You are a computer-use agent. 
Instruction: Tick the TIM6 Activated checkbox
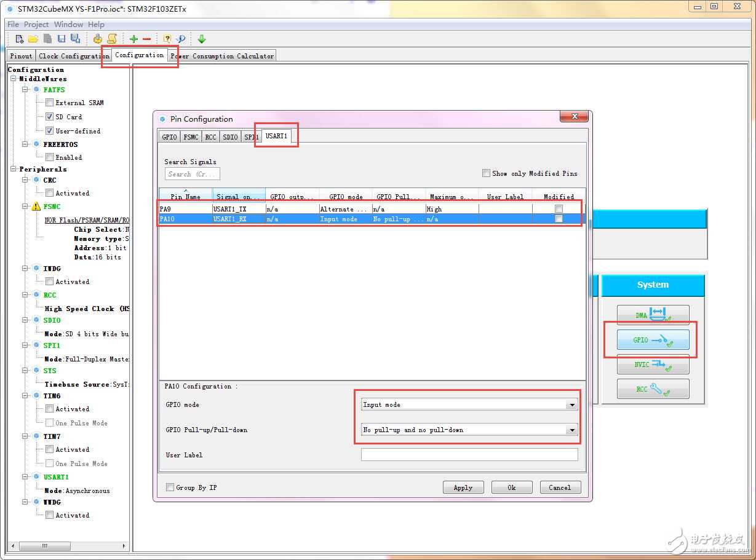tap(49, 409)
